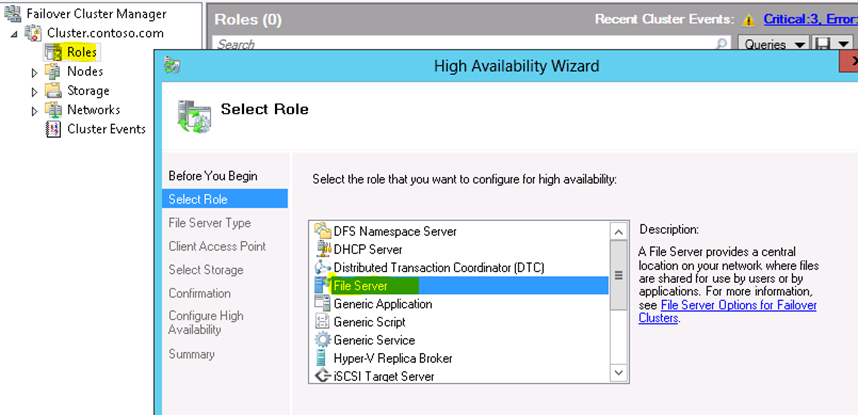Screen dimensions: 858x415
Task: Click the Storage folder icon
Action: [x=53, y=90]
